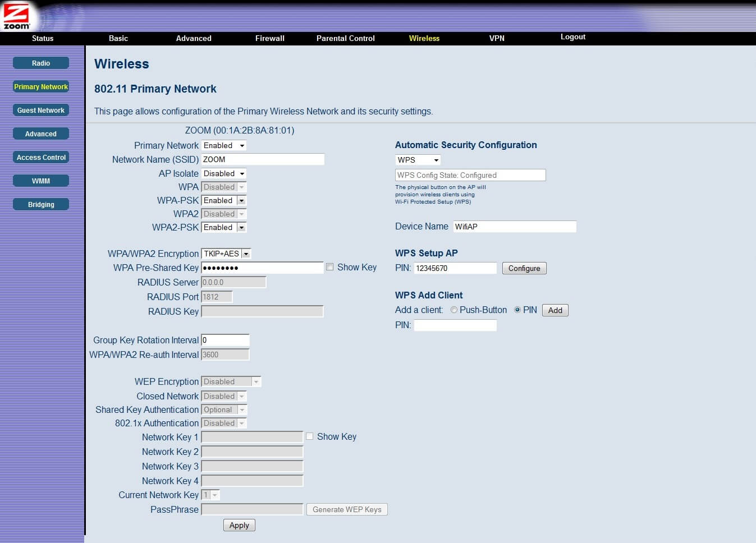756x543 pixels.
Task: Select the PIN radio option
Action: tap(517, 310)
